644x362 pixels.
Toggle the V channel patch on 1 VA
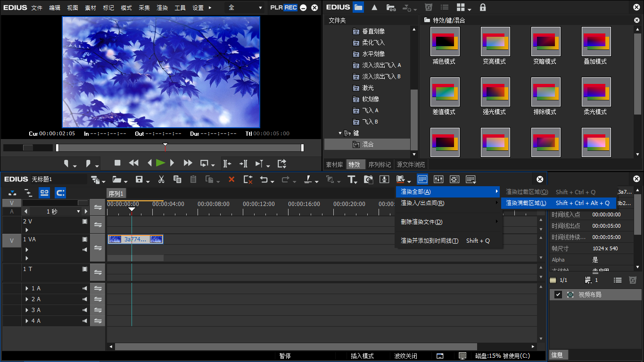(12, 240)
